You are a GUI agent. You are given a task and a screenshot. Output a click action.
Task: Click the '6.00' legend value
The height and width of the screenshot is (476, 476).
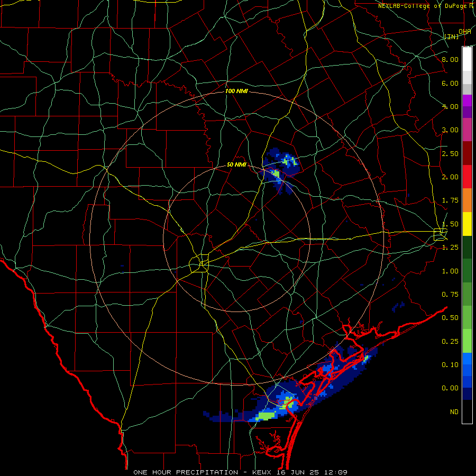(450, 83)
